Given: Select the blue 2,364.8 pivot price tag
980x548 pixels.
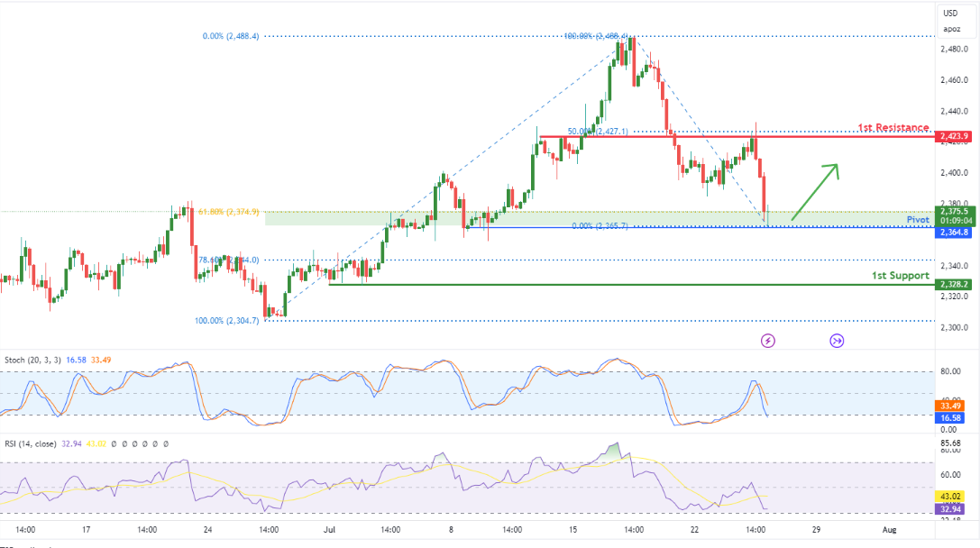Looking at the screenshot, I should pos(953,233).
